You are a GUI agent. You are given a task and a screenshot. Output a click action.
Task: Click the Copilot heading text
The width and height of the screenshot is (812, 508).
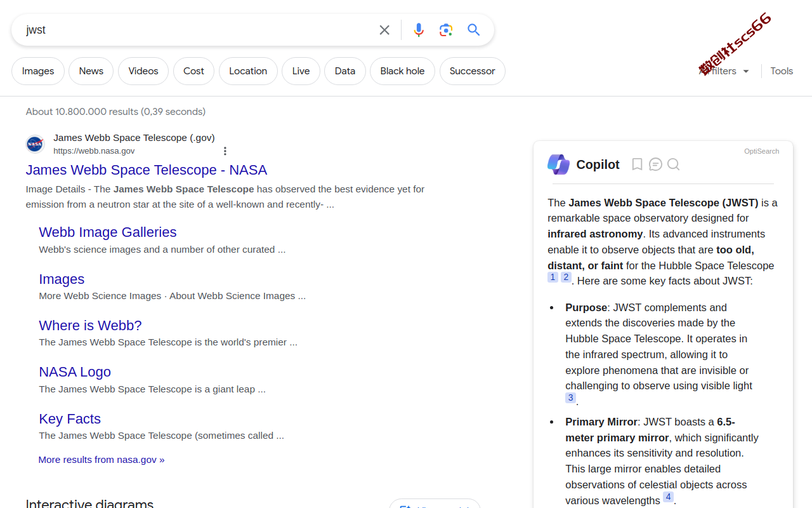(598, 164)
